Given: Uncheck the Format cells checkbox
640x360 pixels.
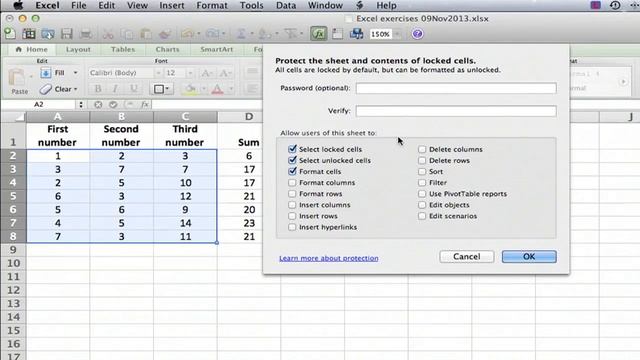Looking at the screenshot, I should (x=292, y=171).
